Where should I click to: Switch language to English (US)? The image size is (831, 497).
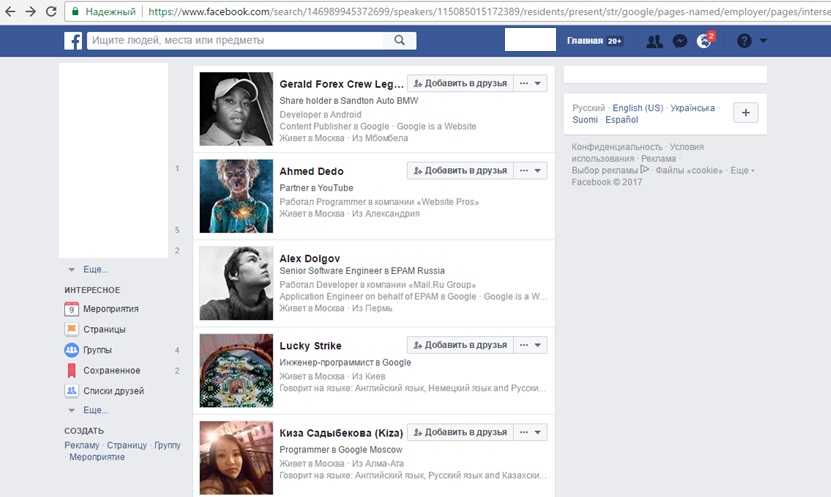pos(638,108)
